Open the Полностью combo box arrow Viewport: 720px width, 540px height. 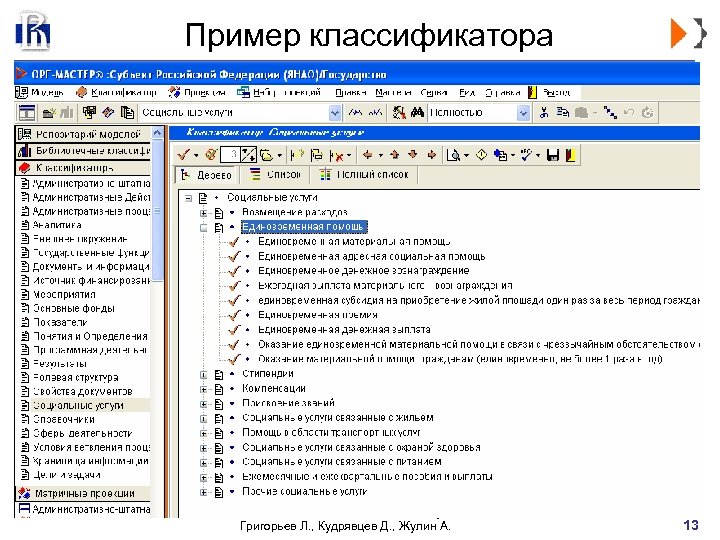click(x=523, y=113)
